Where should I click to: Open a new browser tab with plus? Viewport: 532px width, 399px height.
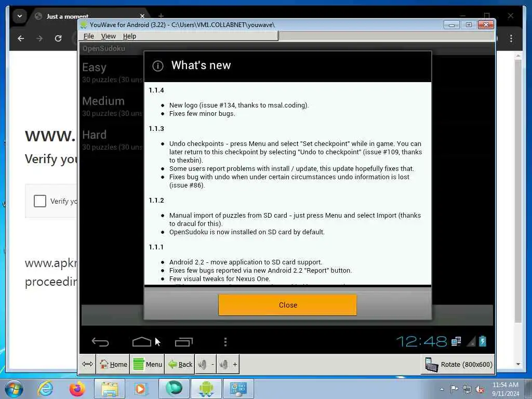161,16
